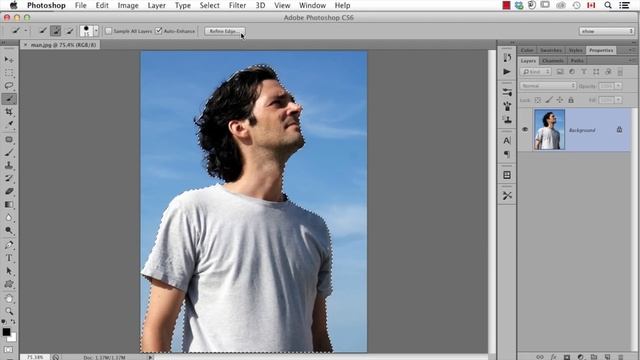Open the Paragraph panel icon
Viewport: 640px width, 360px height.
click(507, 154)
